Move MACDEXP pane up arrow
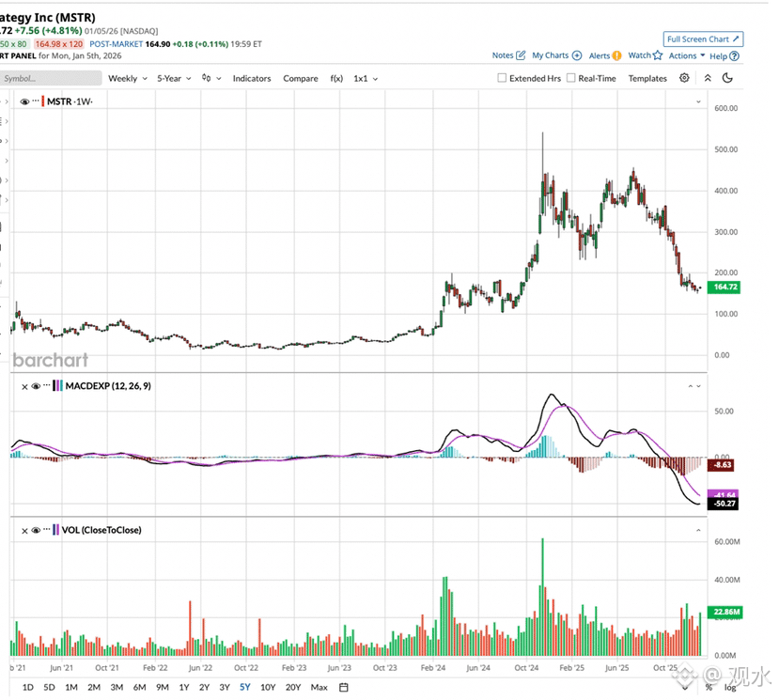The width and height of the screenshot is (779, 700). [x=690, y=386]
